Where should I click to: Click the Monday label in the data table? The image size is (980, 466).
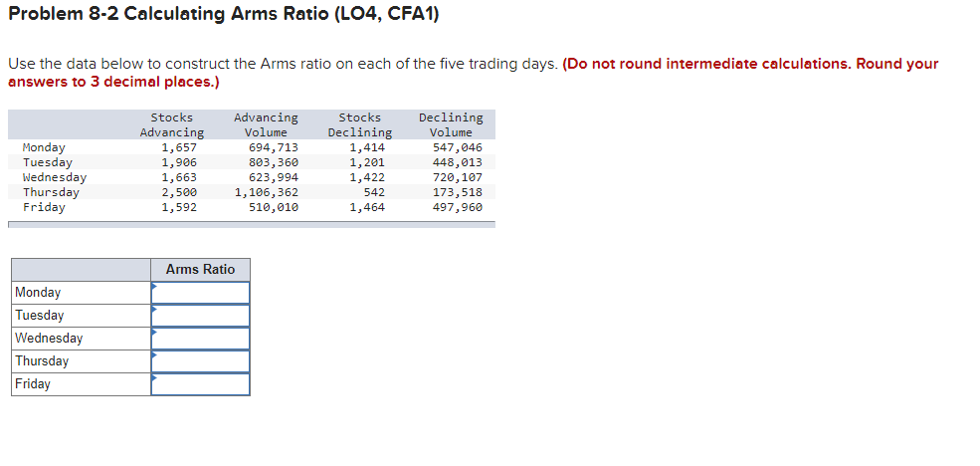click(44, 147)
